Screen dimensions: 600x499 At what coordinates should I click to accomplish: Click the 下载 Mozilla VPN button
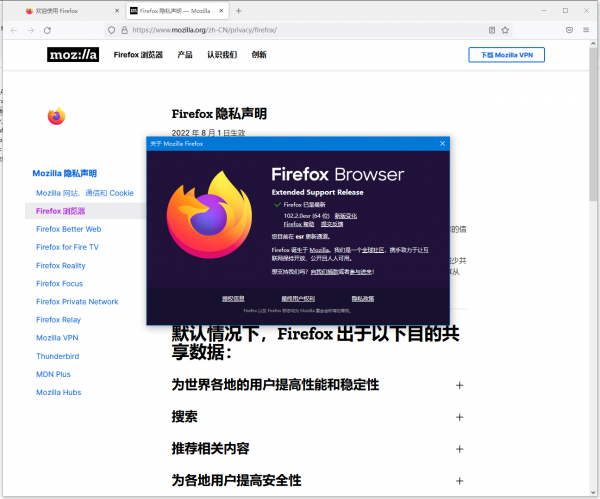[506, 55]
